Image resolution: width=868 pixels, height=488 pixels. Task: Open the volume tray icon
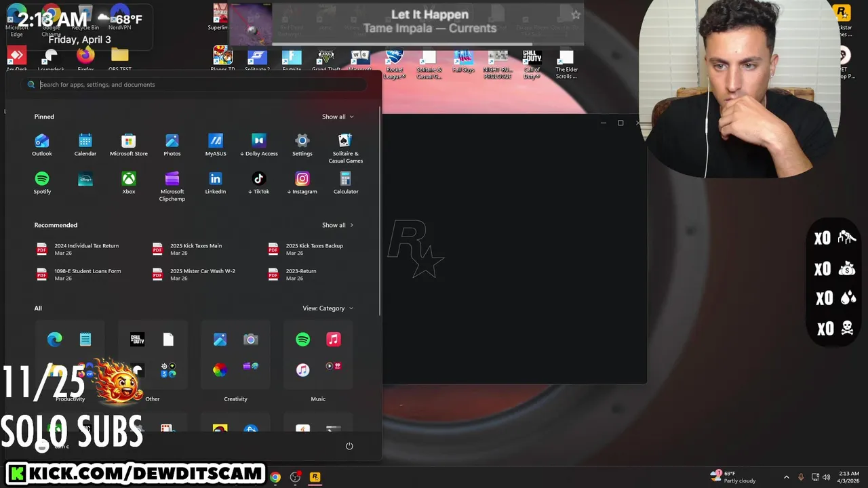click(x=826, y=477)
